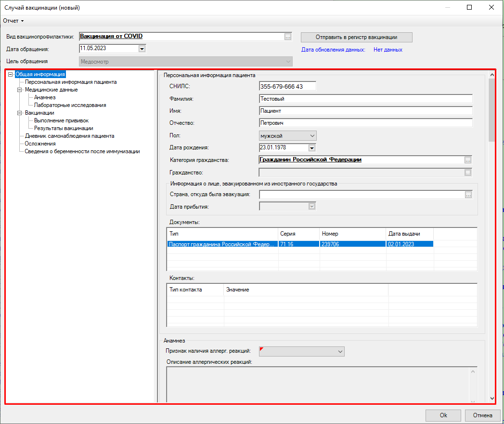Click the Серия column header
This screenshot has height=424, width=504.
pos(299,234)
